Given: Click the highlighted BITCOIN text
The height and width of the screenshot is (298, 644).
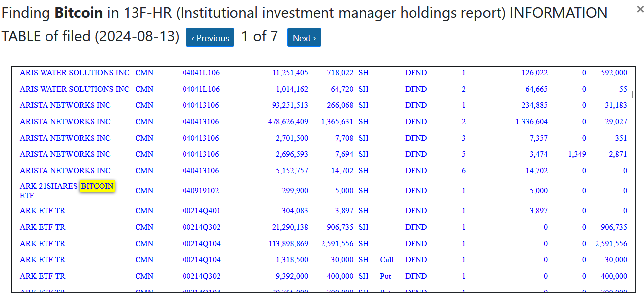Looking at the screenshot, I should tap(97, 186).
